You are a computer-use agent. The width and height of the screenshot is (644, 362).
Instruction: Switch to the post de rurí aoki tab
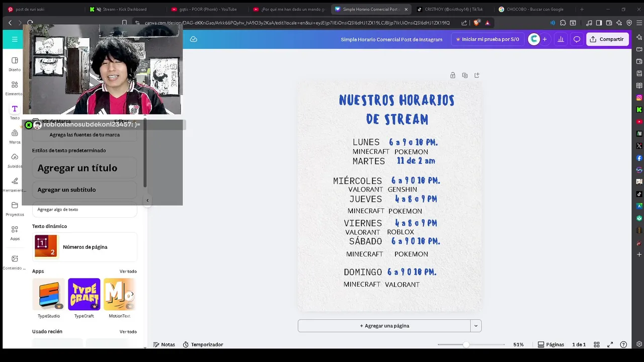pyautogui.click(x=42, y=9)
